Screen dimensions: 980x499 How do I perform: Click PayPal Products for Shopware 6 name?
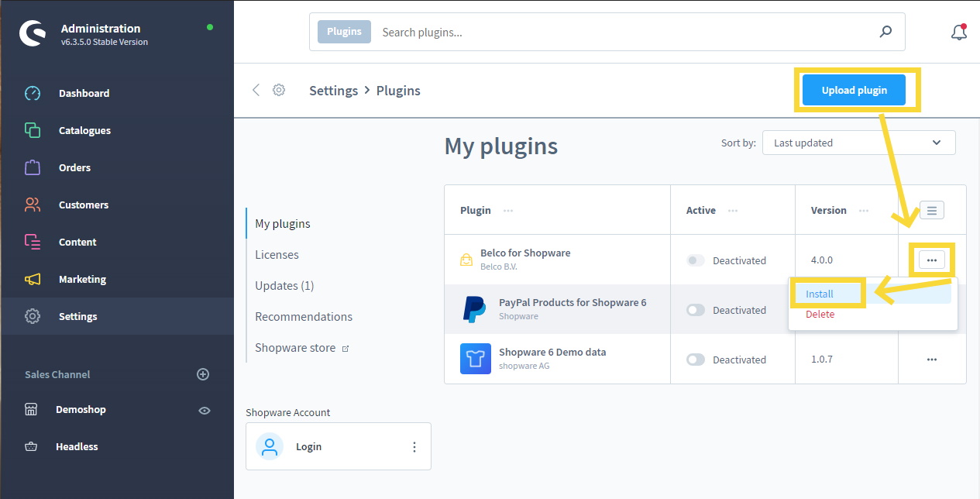[x=573, y=303]
